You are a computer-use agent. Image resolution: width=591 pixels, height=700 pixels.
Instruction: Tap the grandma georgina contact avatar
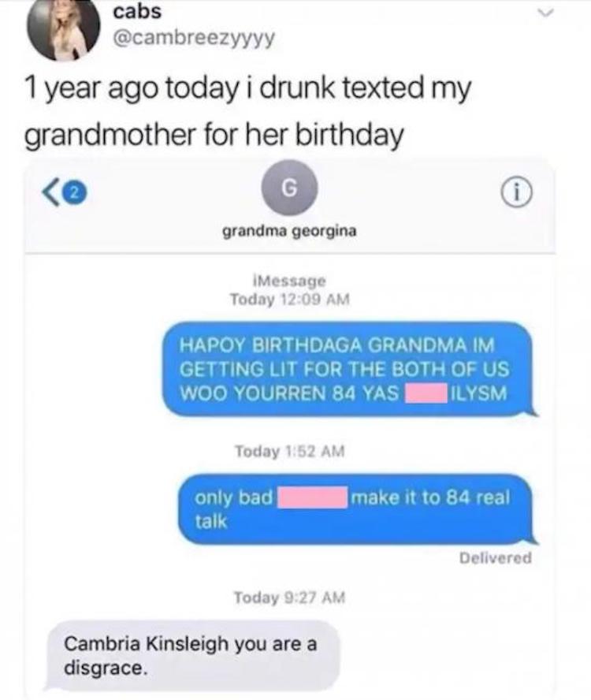[x=289, y=188]
